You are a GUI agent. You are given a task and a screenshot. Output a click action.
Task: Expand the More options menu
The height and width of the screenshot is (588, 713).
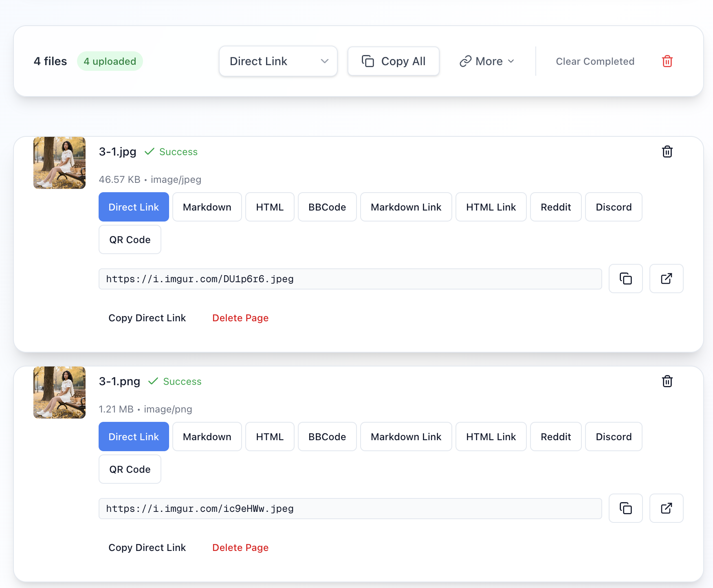point(487,61)
